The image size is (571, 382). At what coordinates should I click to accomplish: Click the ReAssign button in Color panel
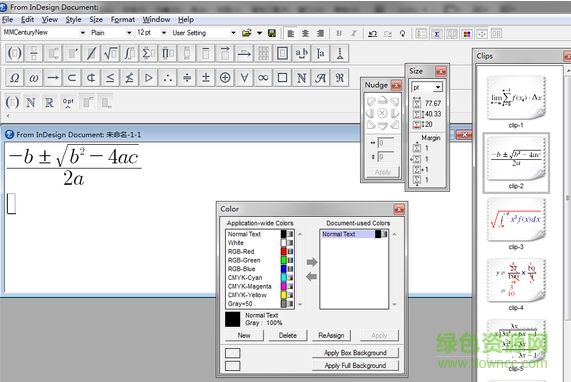(331, 335)
